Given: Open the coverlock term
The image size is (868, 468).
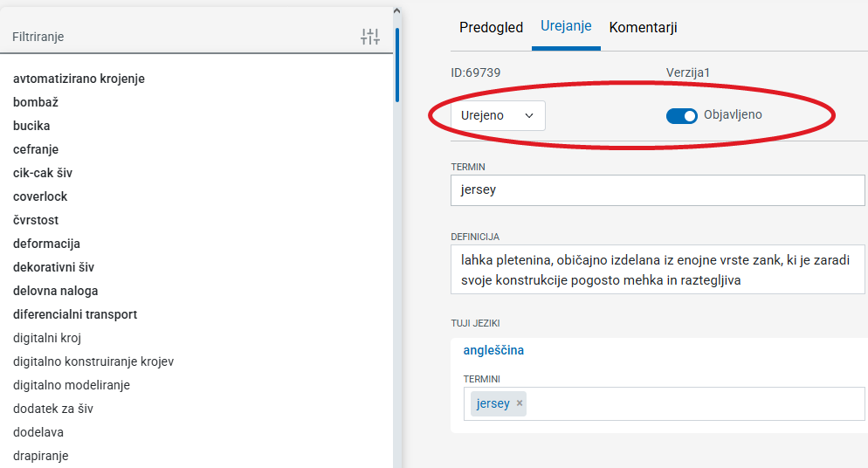Looking at the screenshot, I should (40, 196).
